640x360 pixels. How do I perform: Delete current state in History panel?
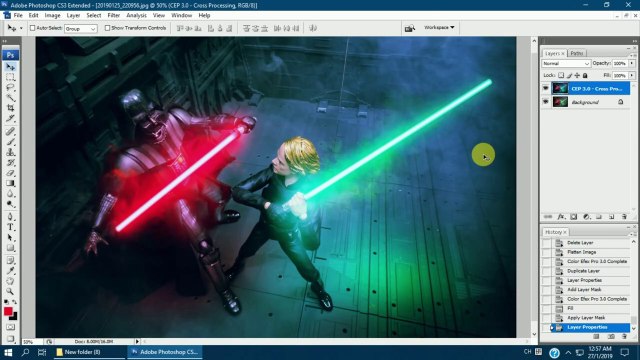[x=624, y=337]
